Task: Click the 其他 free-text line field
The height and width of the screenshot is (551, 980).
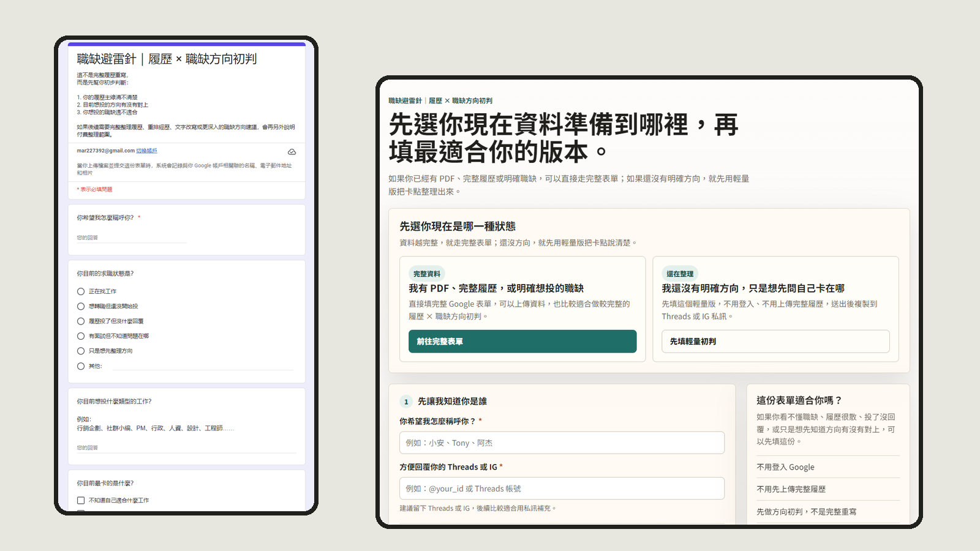Action: click(203, 366)
